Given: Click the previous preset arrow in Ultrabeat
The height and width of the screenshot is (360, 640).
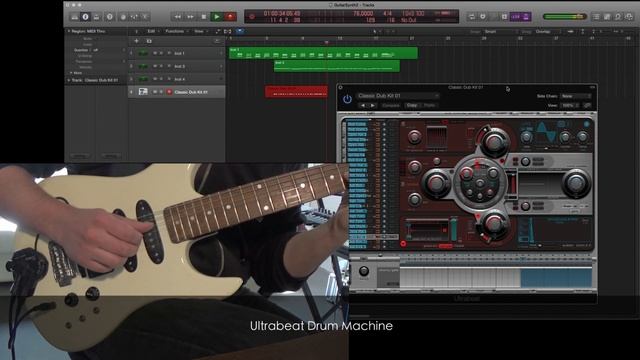Looking at the screenshot, I should click(363, 105).
